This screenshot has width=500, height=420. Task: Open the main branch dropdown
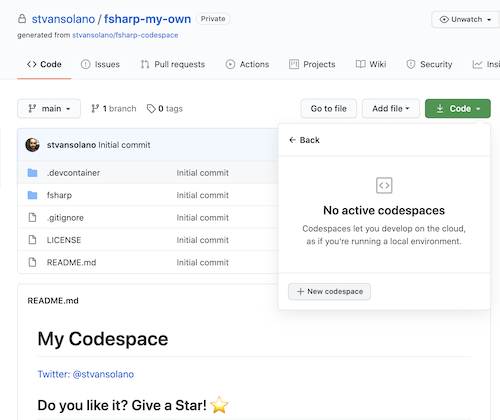click(x=49, y=108)
